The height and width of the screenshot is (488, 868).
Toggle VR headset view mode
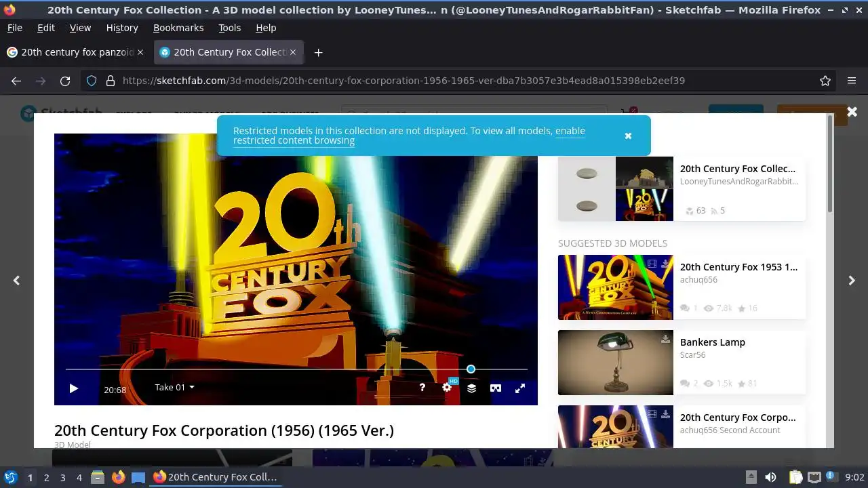click(x=496, y=388)
